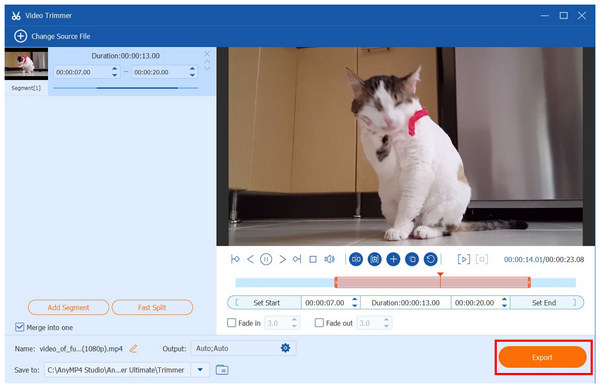This screenshot has width=600, height=388.
Task: Move Segment 1 up arrow
Action: pos(207,61)
